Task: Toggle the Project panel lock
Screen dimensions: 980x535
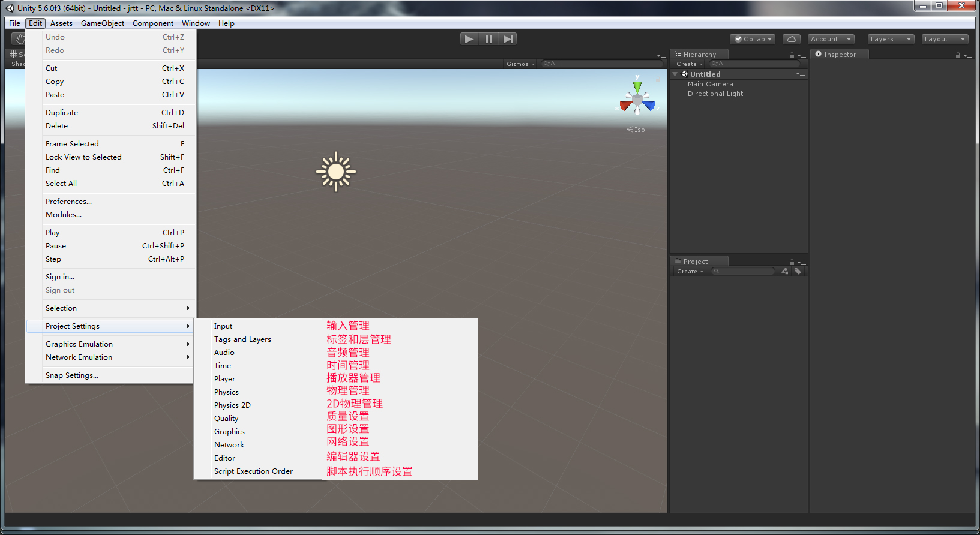Action: (x=792, y=262)
